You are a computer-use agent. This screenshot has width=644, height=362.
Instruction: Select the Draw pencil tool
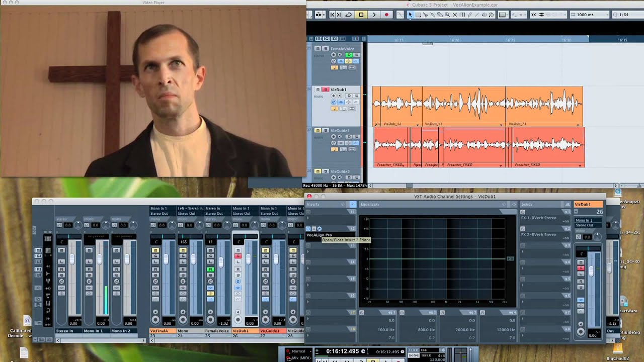(469, 15)
